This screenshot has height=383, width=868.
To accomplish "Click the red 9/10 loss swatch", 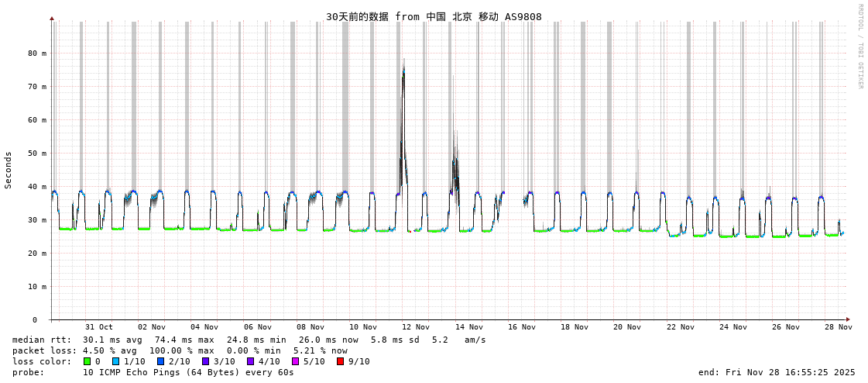I will (x=340, y=361).
